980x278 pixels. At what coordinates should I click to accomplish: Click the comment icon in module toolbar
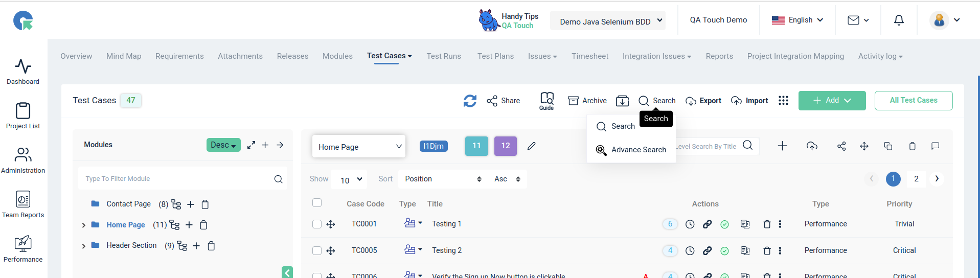point(935,146)
